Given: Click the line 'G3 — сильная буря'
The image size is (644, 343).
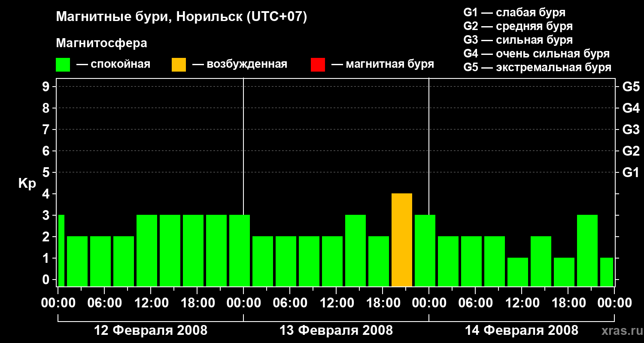Looking at the screenshot, I should [x=518, y=40].
